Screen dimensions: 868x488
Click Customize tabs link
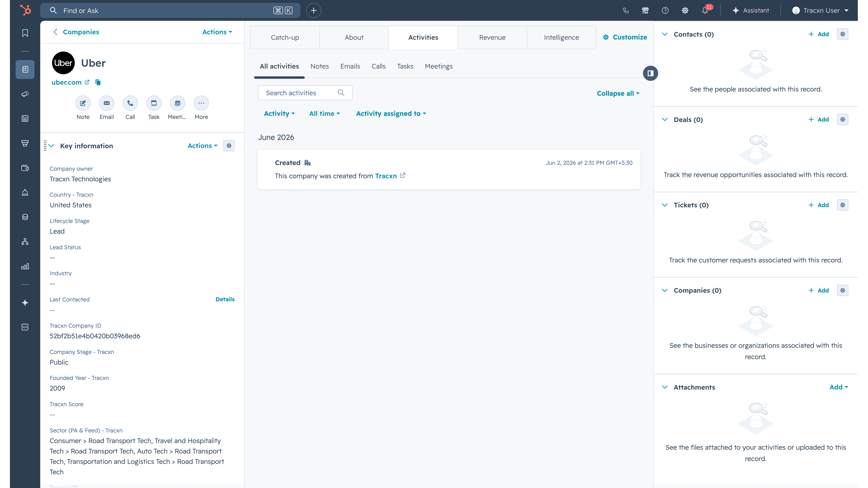pos(625,37)
